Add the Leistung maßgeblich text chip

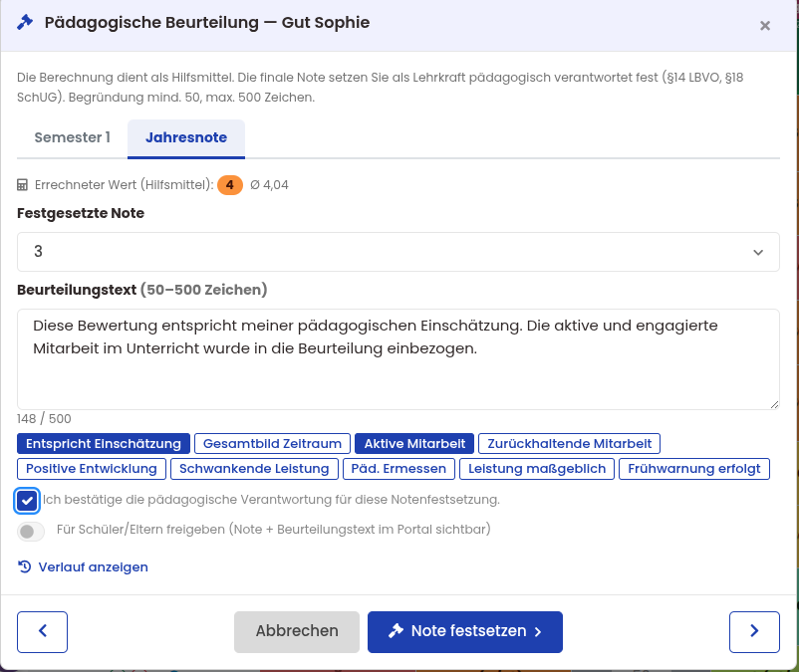pyautogui.click(x=537, y=469)
